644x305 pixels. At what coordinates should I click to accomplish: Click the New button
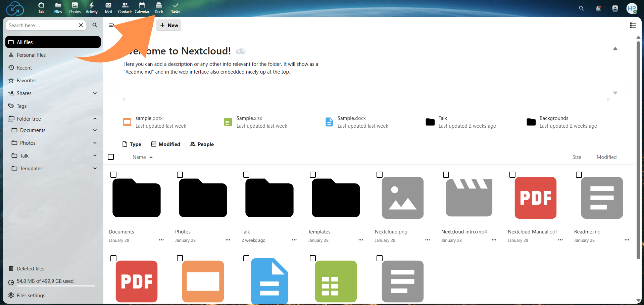[x=168, y=25]
